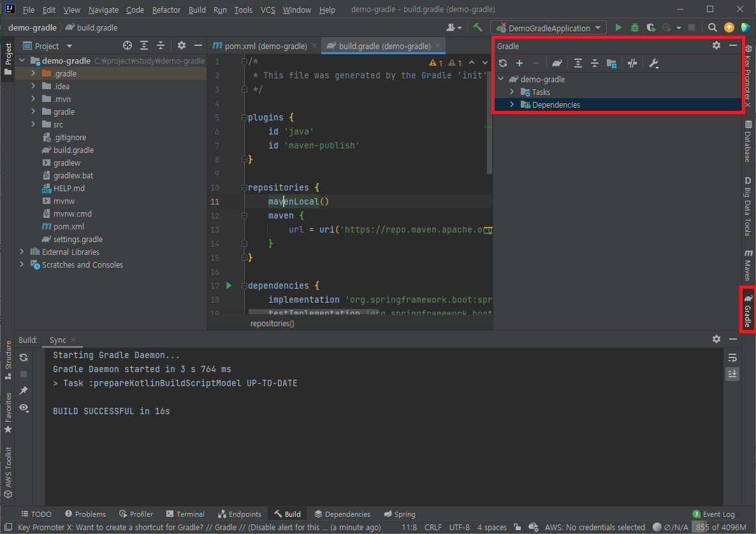Open IDE update notification orange icon
Viewport: 756px width, 534px height.
[x=729, y=28]
